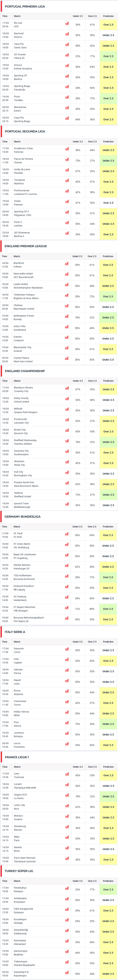This screenshot has width=118, height=980.
Task: Open stats chart icon for Fenerbahçe vs Rizespor
Action: click(x=67, y=888)
